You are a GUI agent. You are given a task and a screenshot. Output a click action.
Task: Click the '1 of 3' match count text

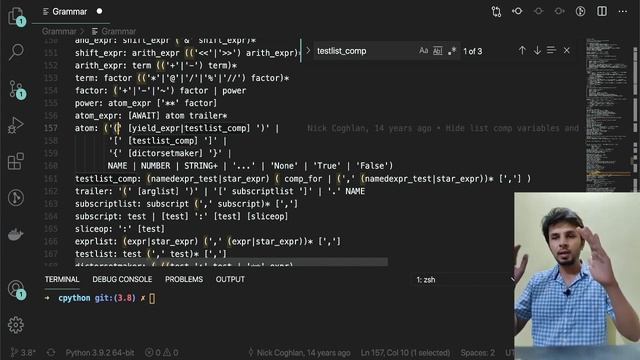point(473,51)
